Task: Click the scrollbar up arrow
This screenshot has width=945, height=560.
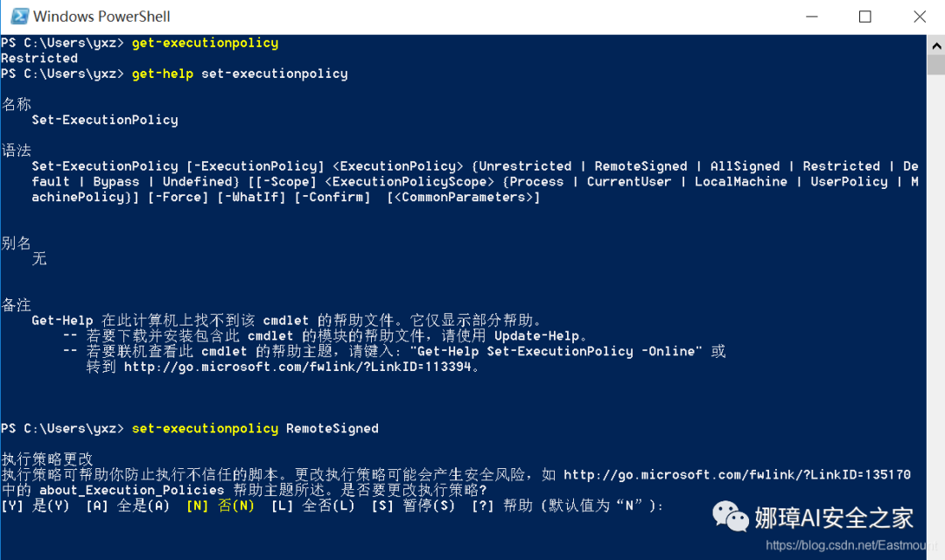Action: point(936,45)
